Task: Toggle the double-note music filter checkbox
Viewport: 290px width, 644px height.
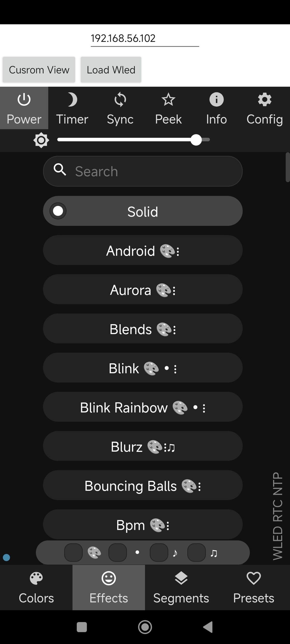Action: (x=196, y=553)
